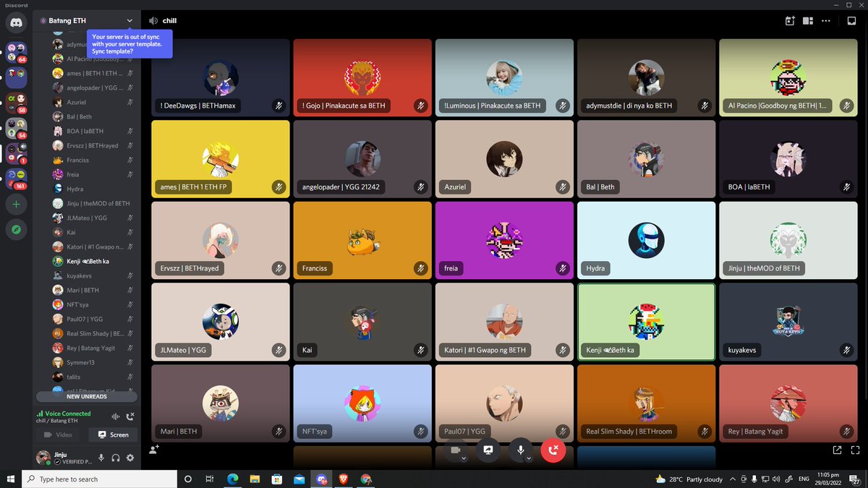Select the Kenji tile with the green border

646,322
